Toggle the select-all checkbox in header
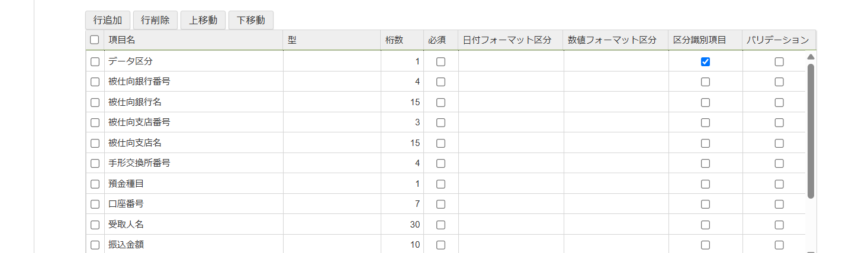 [95, 40]
